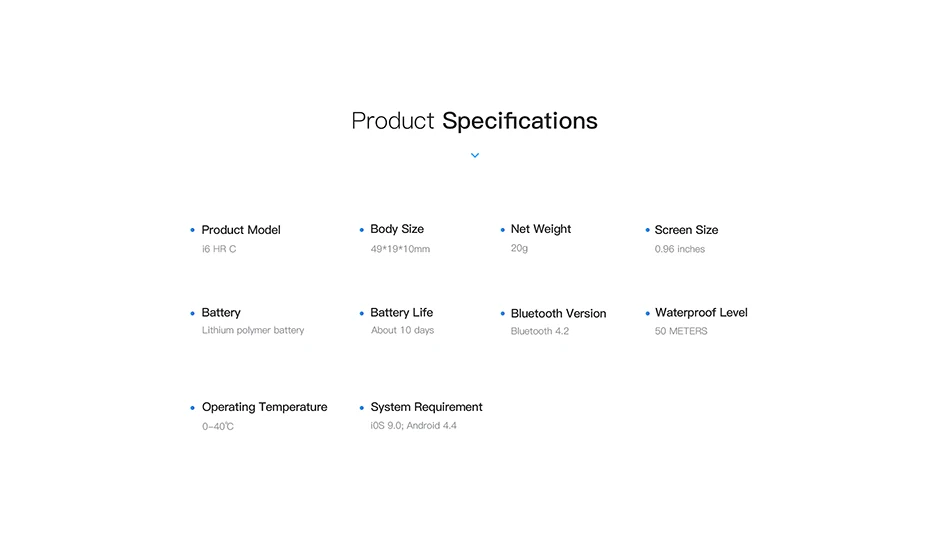Click the i6 HR C model value
The width and height of the screenshot is (950, 534).
[219, 249]
